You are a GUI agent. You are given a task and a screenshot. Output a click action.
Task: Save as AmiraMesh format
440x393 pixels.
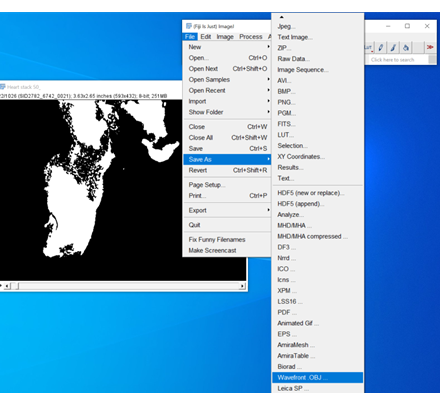[318, 345]
